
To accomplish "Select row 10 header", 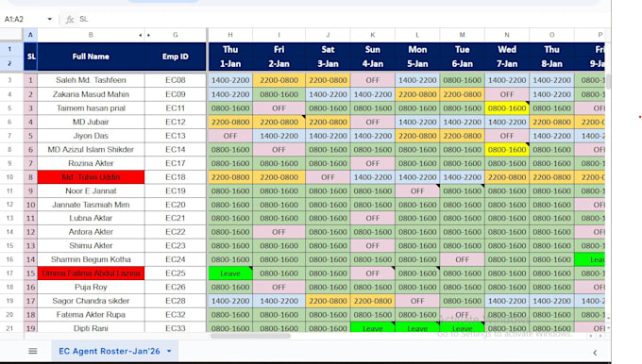I will (9, 177).
